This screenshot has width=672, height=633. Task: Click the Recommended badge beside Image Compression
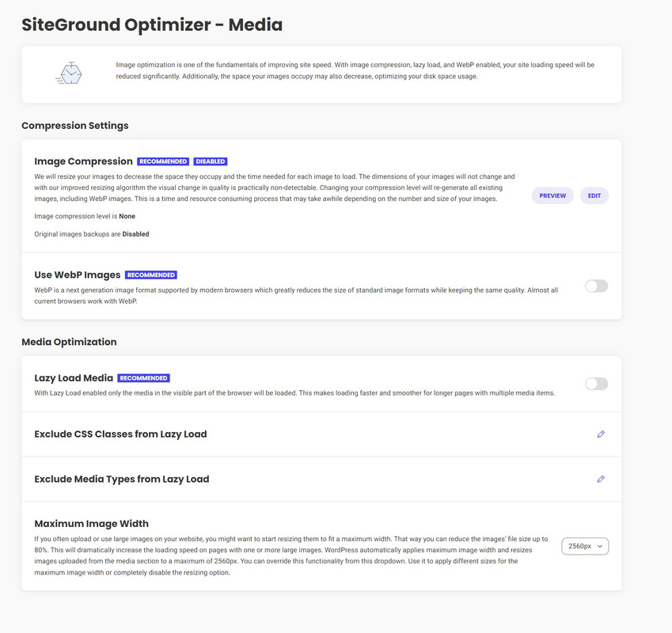[x=163, y=161]
